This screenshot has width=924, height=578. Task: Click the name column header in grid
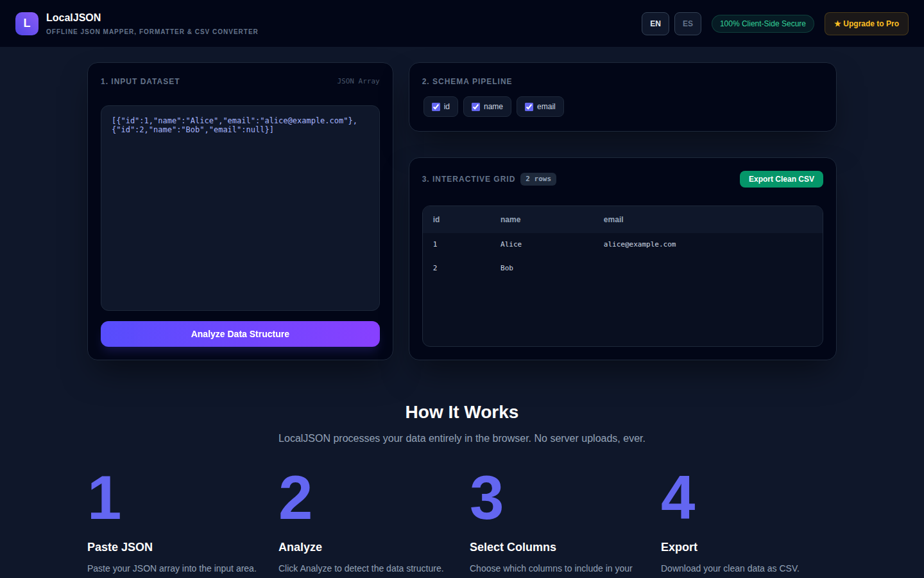pos(511,220)
